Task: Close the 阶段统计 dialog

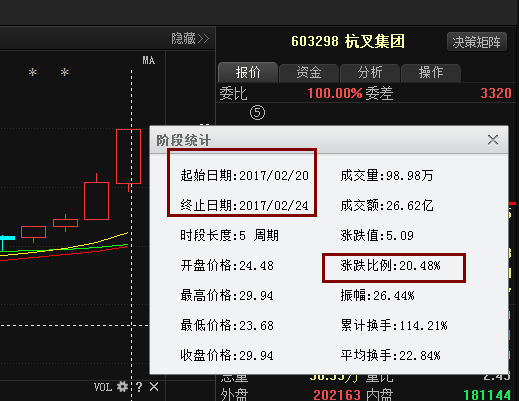Action: click(x=493, y=140)
